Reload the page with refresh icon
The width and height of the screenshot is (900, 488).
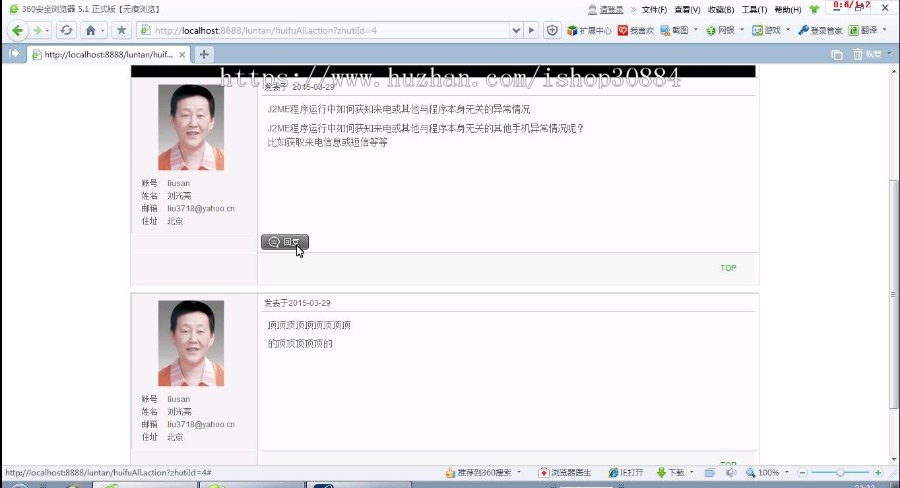point(66,30)
